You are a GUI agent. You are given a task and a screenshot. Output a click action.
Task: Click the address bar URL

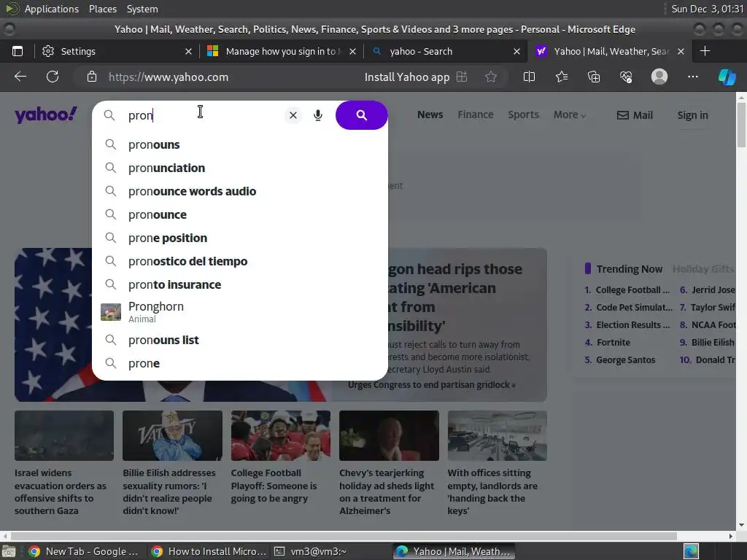click(169, 77)
